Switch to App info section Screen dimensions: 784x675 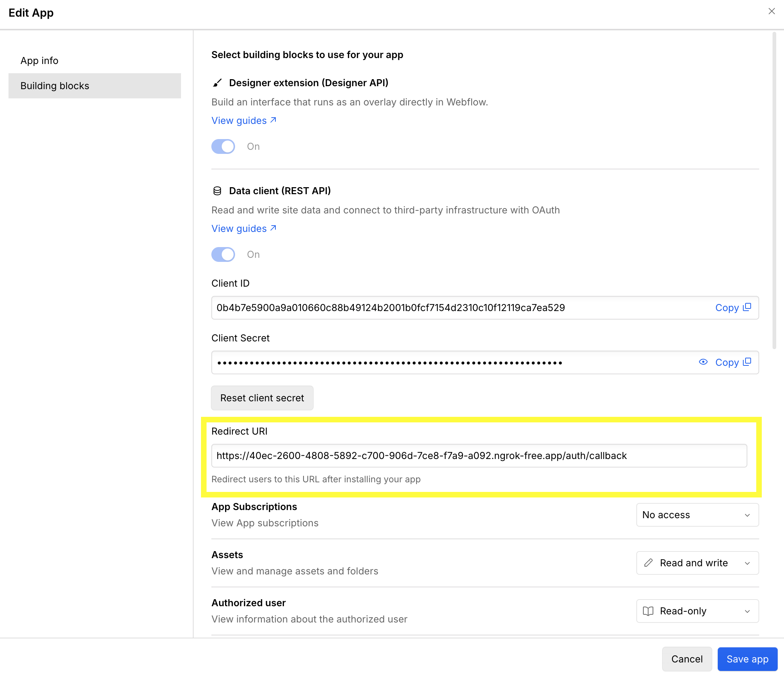pos(39,61)
